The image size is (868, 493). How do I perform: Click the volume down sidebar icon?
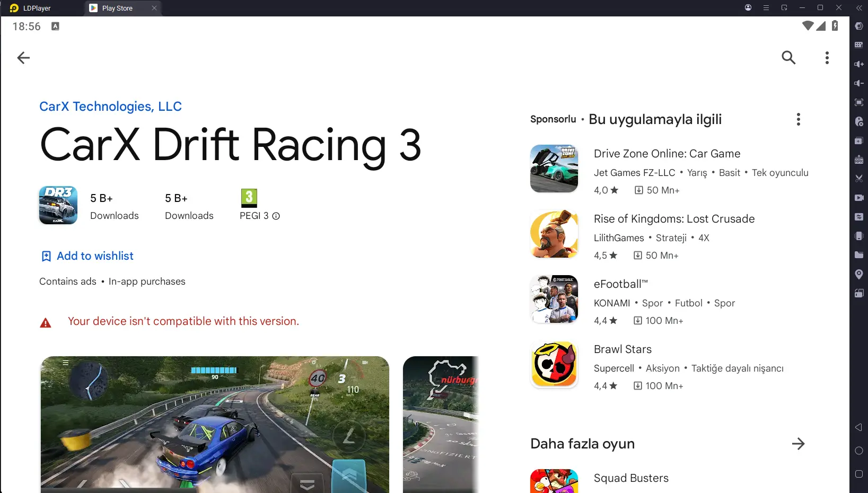pyautogui.click(x=859, y=83)
